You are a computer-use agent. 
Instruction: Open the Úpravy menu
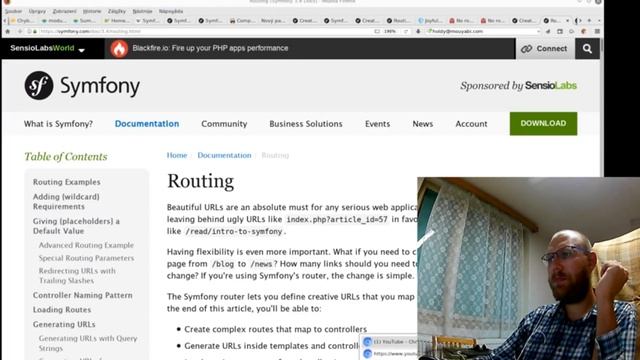[x=37, y=11]
